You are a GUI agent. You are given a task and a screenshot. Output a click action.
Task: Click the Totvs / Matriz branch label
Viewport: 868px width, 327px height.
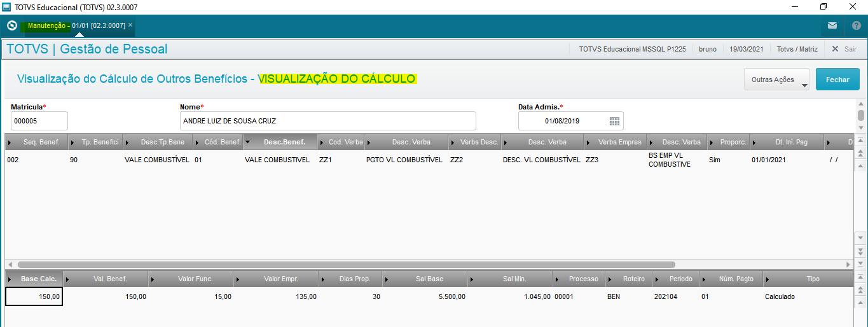click(797, 49)
